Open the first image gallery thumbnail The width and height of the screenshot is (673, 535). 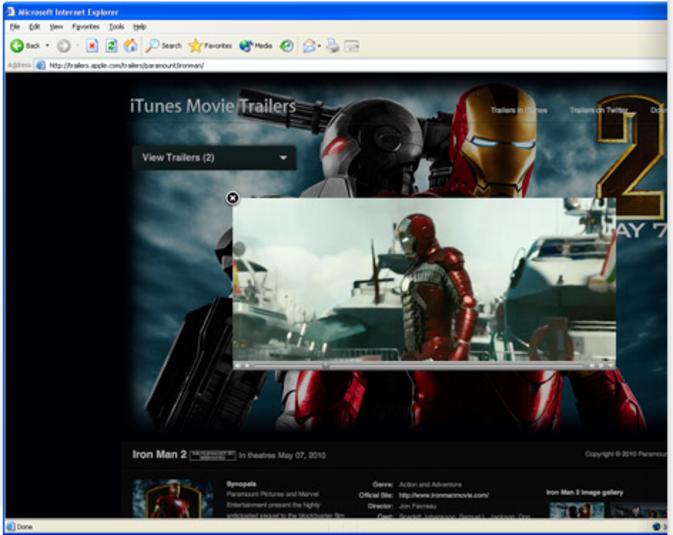click(577, 511)
